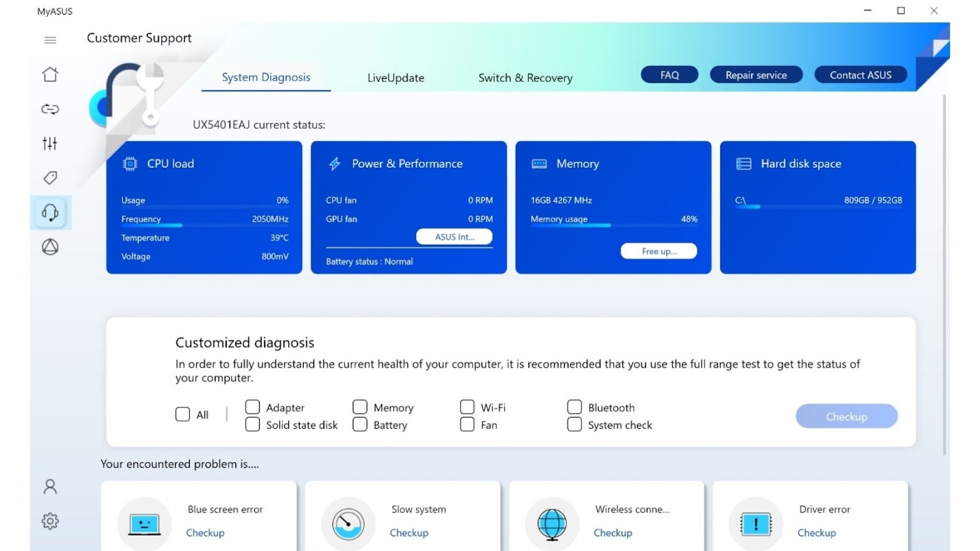This screenshot has height=551, width=980.
Task: Open the settings gear in sidebar
Action: pos(50,521)
